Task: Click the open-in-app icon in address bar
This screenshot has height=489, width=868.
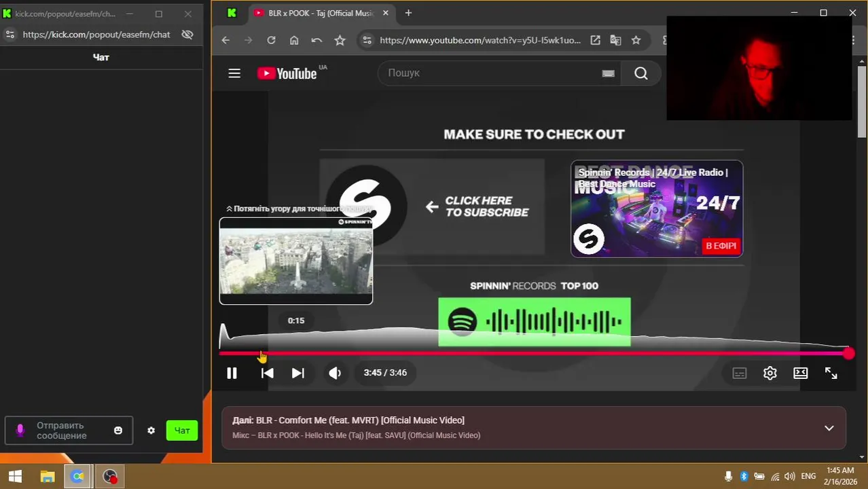Action: click(595, 40)
